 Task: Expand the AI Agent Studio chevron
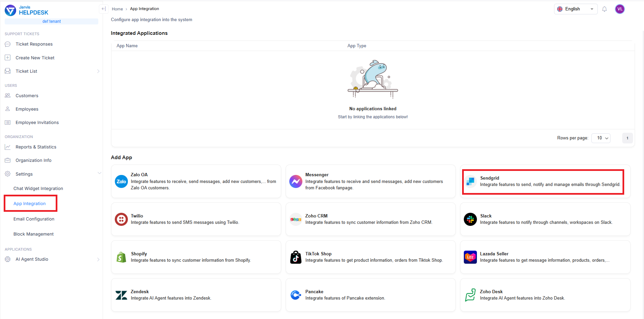[98, 259]
